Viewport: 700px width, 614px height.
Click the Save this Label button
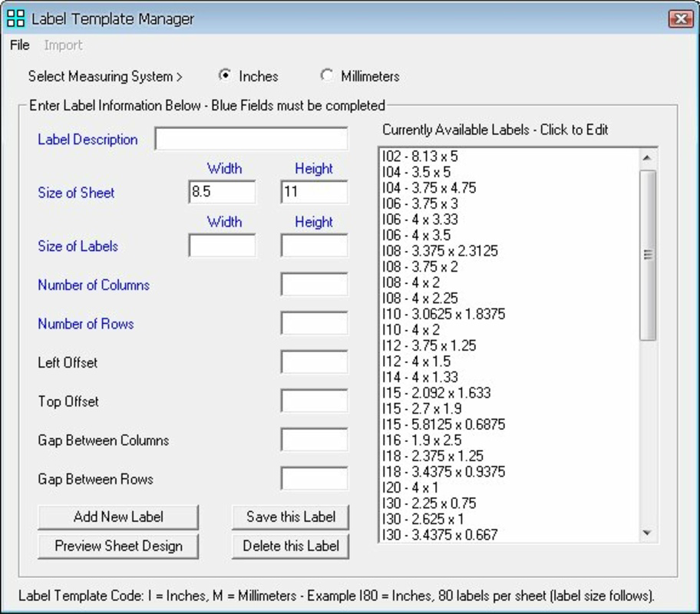[291, 517]
